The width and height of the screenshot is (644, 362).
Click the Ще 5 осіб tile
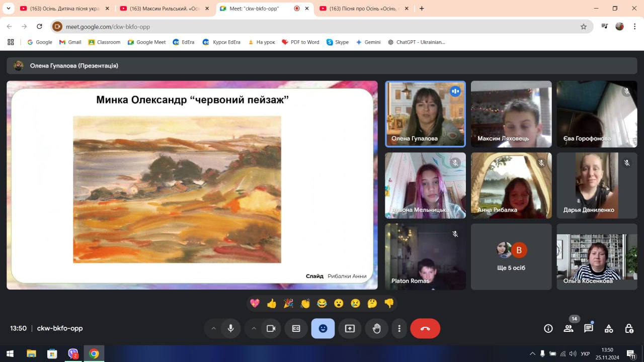click(511, 257)
